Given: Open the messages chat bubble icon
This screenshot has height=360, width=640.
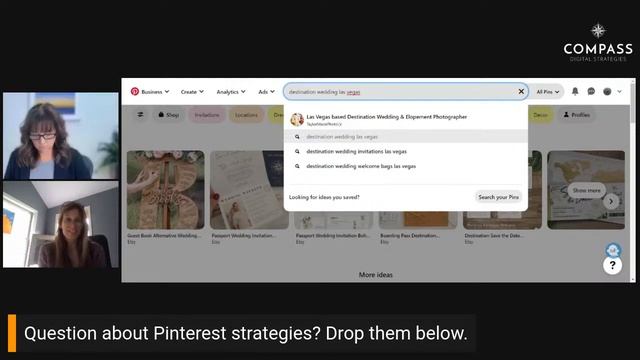Looking at the screenshot, I should coord(591,91).
